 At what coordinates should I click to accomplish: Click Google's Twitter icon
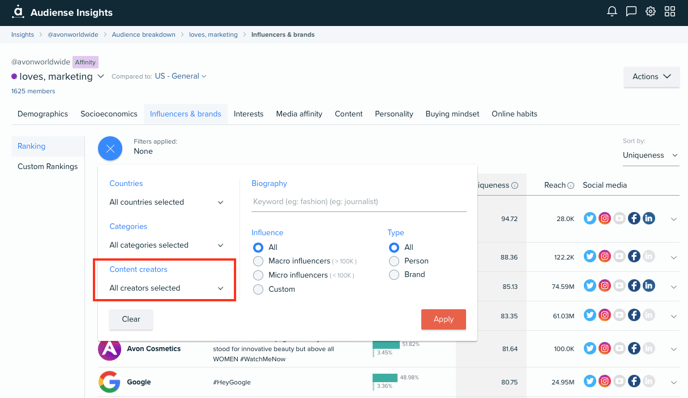(590, 381)
